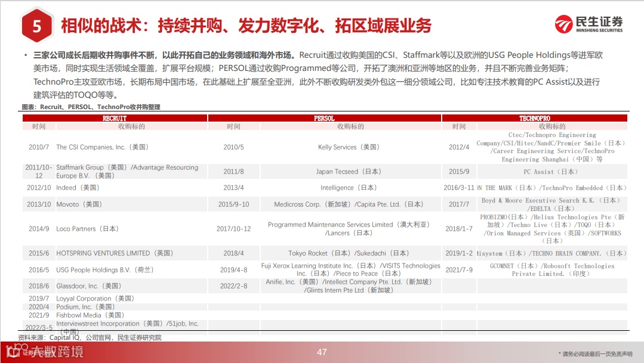Click Fuji Xerox Learning Institute cell
The image size is (644, 363).
(351, 269)
